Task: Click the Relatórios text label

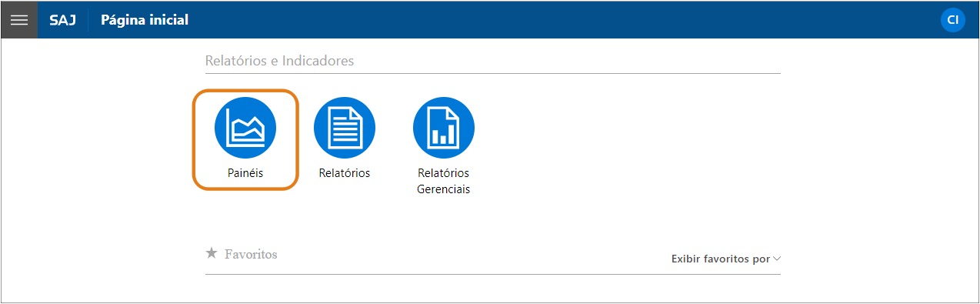Action: [345, 173]
